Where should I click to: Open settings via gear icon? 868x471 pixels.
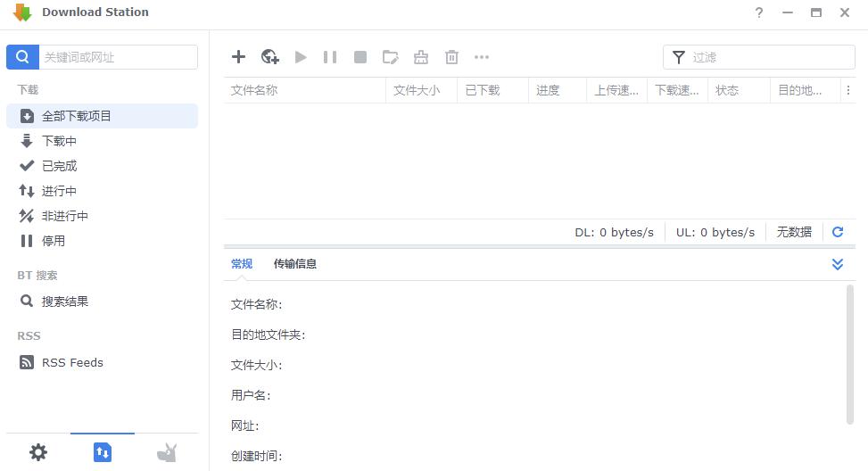tap(38, 453)
